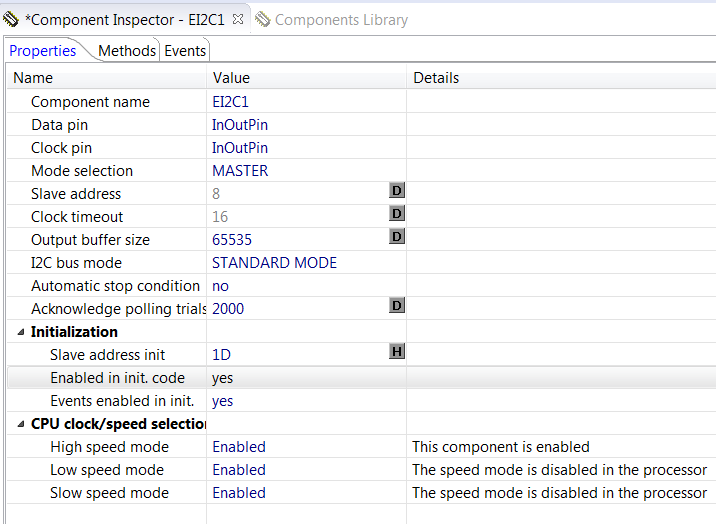Edit the Component name field EI2C1
The width and height of the screenshot is (716, 524).
click(231, 102)
